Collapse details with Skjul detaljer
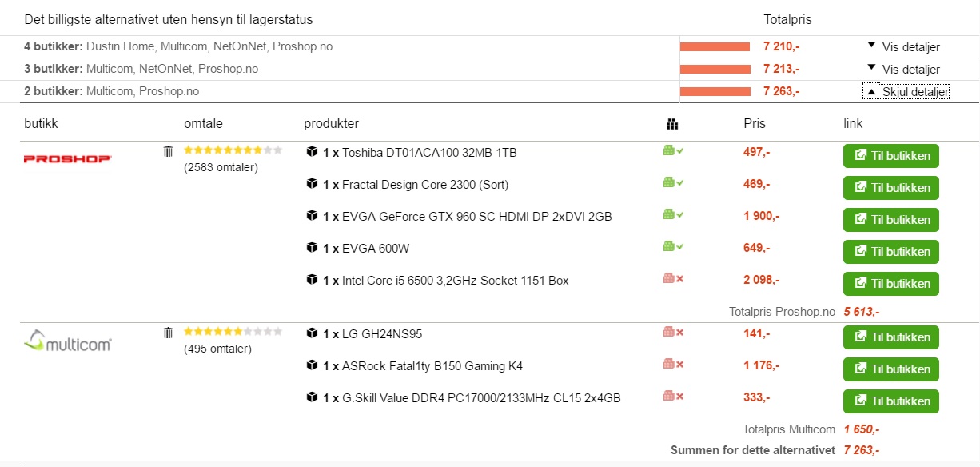 click(x=906, y=91)
